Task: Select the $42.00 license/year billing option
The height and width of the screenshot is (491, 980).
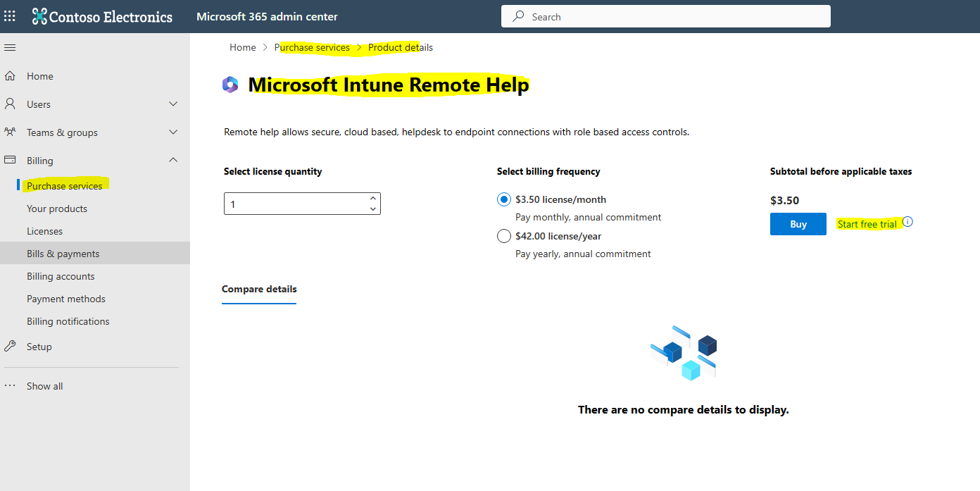Action: tap(504, 237)
